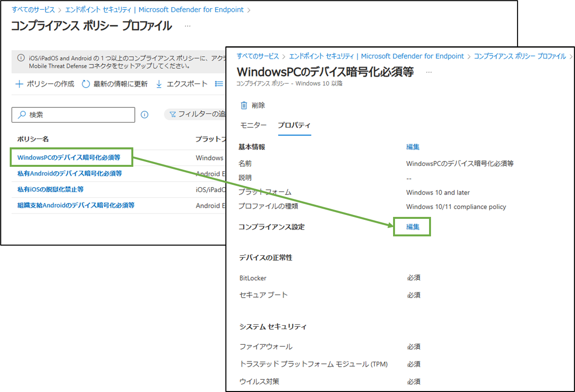Click the Windows 10 and later value

438,193
